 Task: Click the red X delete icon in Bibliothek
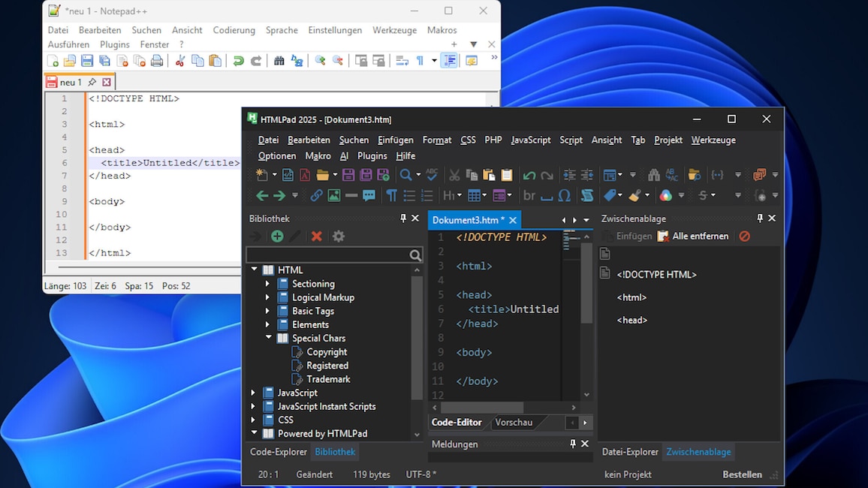point(317,236)
